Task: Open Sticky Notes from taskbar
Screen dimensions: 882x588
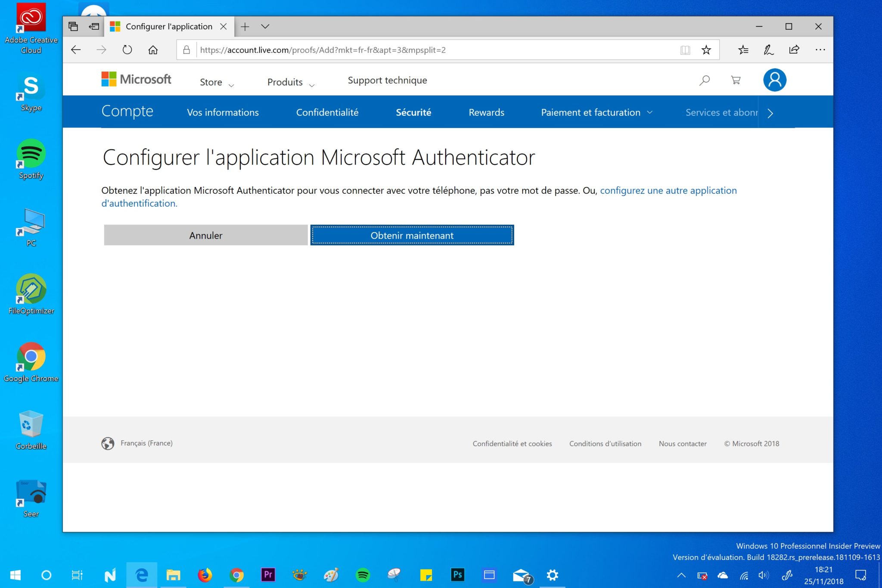Action: click(426, 575)
